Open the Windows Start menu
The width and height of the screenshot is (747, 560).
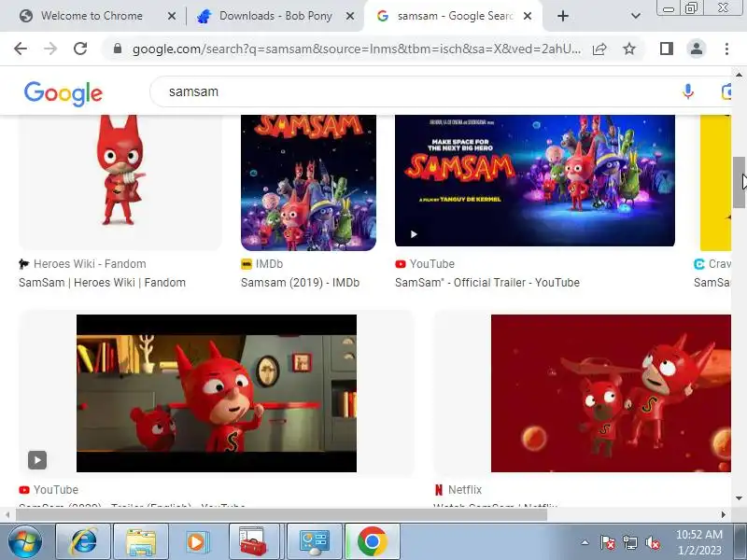25,541
